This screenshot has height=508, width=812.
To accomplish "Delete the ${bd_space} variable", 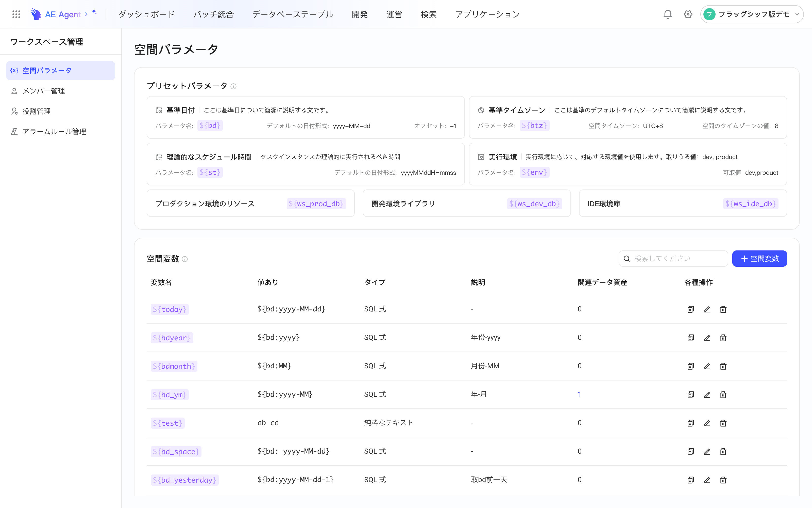I will 723,452.
